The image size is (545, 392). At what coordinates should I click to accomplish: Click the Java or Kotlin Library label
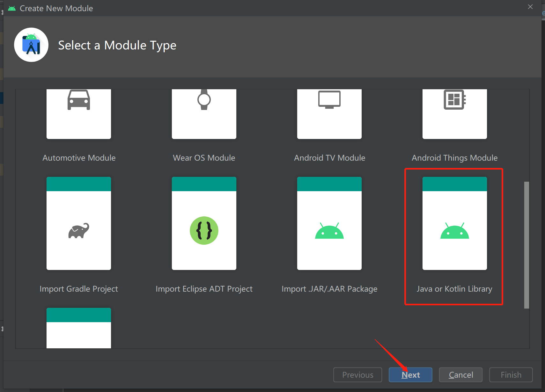[x=454, y=289]
